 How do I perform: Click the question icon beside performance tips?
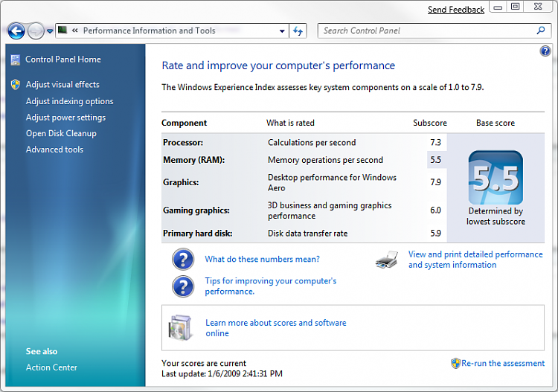(x=183, y=286)
